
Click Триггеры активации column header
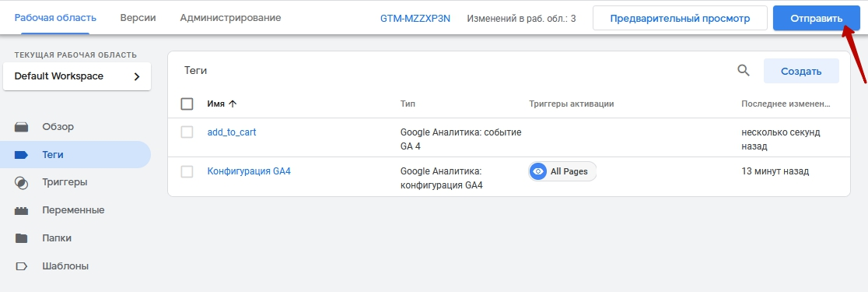point(572,104)
